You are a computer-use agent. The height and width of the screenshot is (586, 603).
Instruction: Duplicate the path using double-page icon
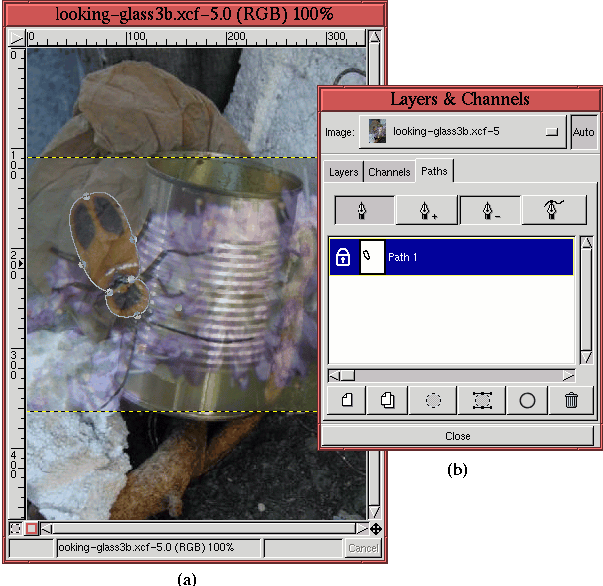tap(389, 400)
